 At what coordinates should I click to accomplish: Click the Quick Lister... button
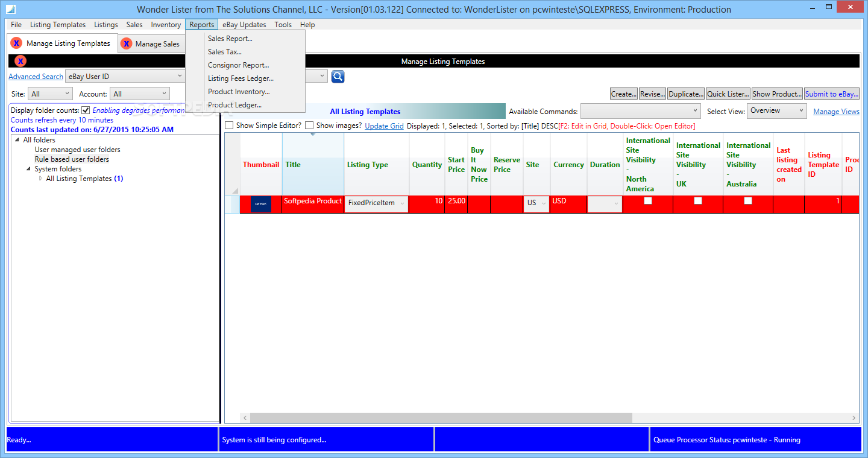point(728,94)
